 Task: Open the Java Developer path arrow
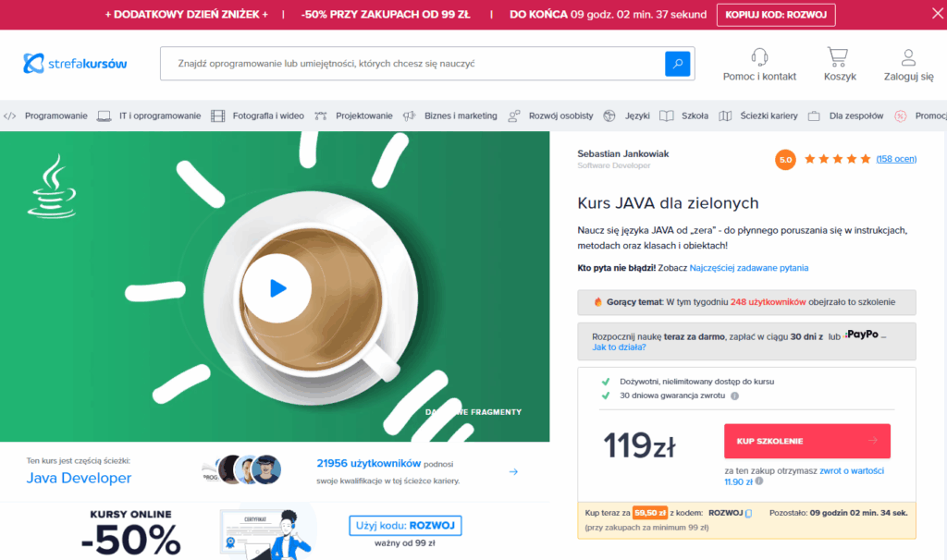point(513,471)
